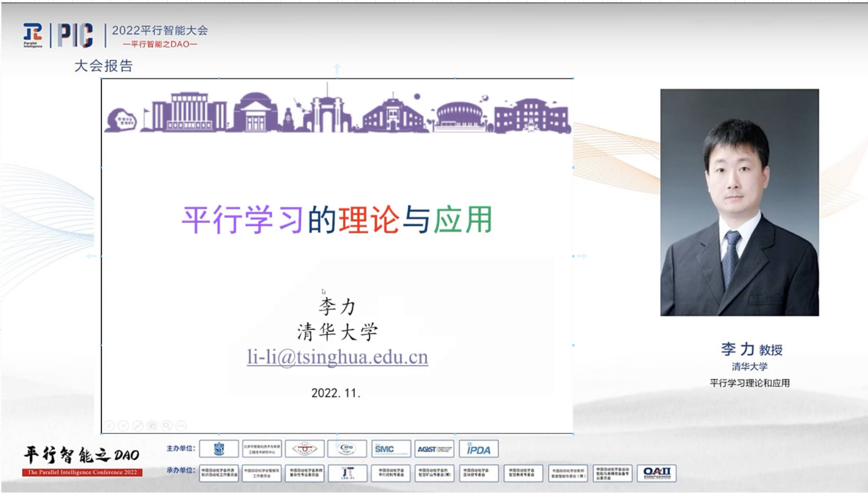The width and height of the screenshot is (868, 493).
Task: Click the SMC sponsor logo
Action: pyautogui.click(x=390, y=449)
